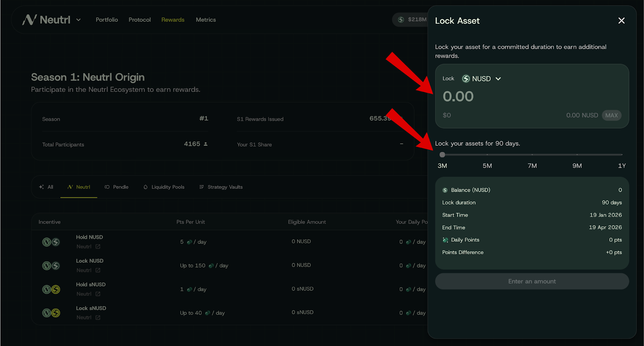Image resolution: width=644 pixels, height=346 pixels.
Task: Click the Lock NUSD incentive name
Action: pyautogui.click(x=90, y=261)
